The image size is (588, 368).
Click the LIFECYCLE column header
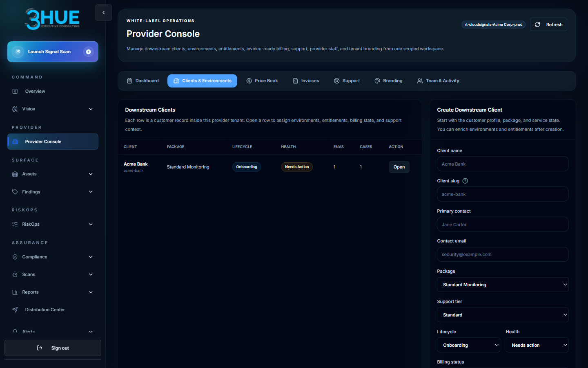tap(242, 147)
